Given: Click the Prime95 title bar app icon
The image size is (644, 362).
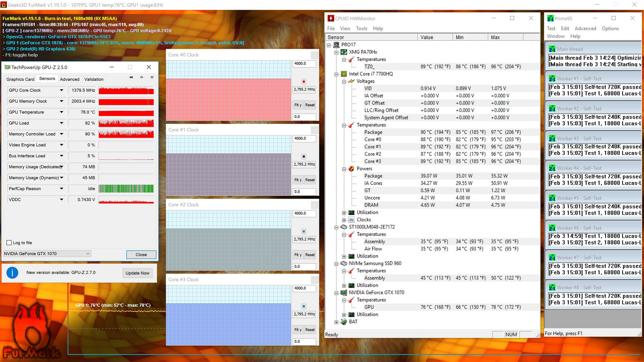Looking at the screenshot, I should click(550, 18).
